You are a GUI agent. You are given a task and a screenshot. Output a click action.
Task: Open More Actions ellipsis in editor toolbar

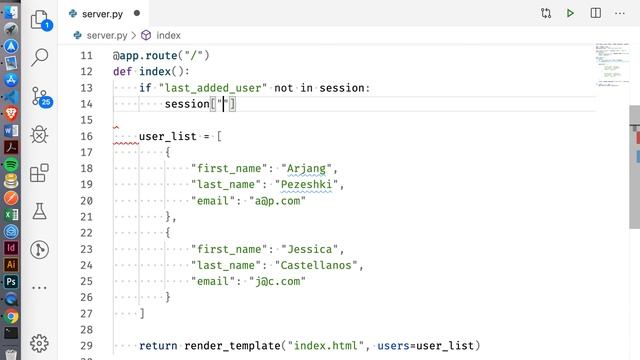click(x=620, y=13)
